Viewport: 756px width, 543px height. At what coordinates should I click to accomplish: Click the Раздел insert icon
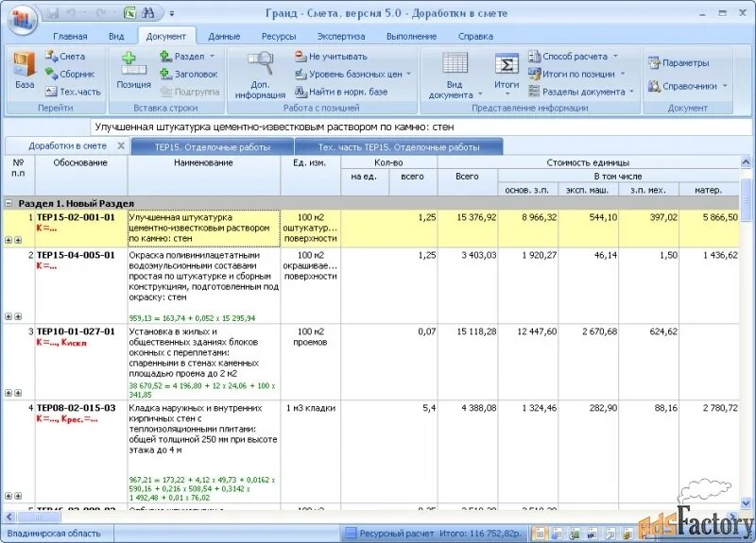[x=166, y=57]
